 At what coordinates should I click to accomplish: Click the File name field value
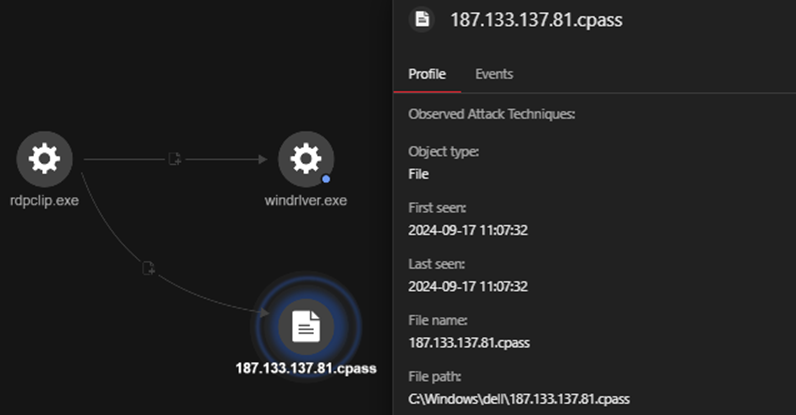click(469, 342)
